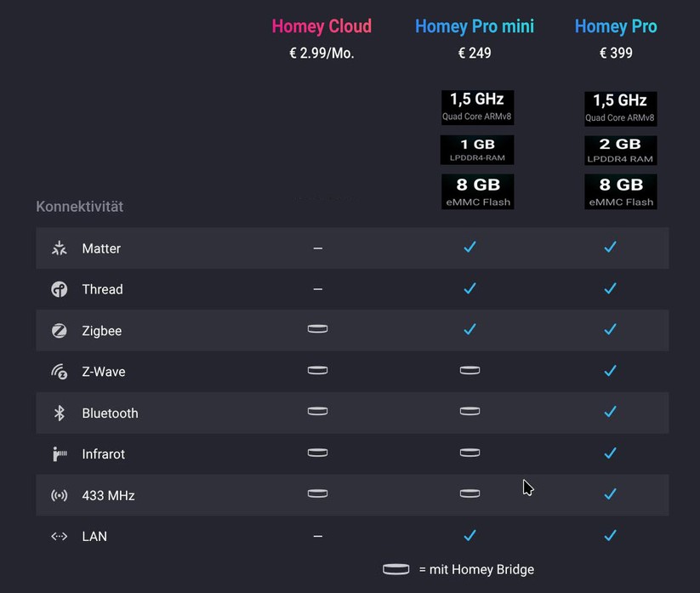Click the Bluetooth icon

[x=59, y=413]
